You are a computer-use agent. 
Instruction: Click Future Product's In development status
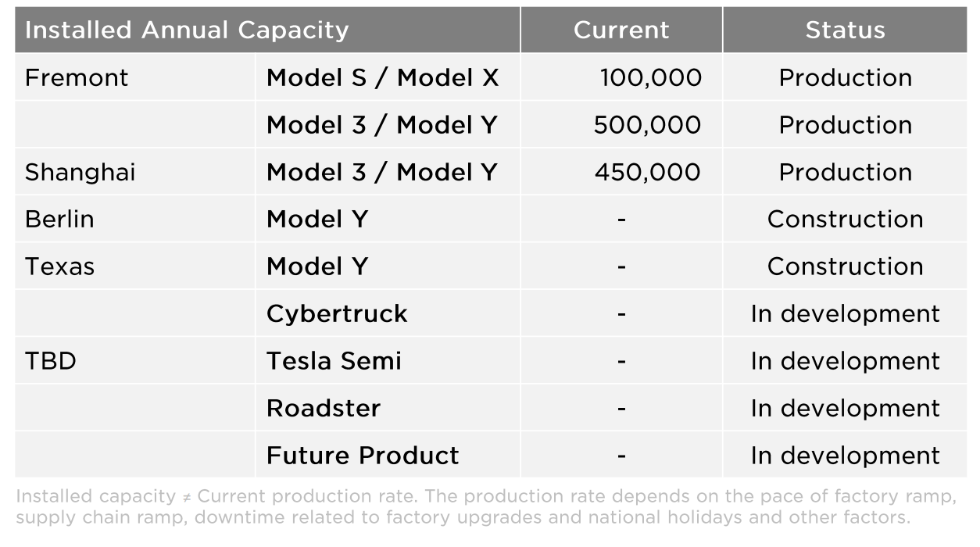click(x=845, y=455)
